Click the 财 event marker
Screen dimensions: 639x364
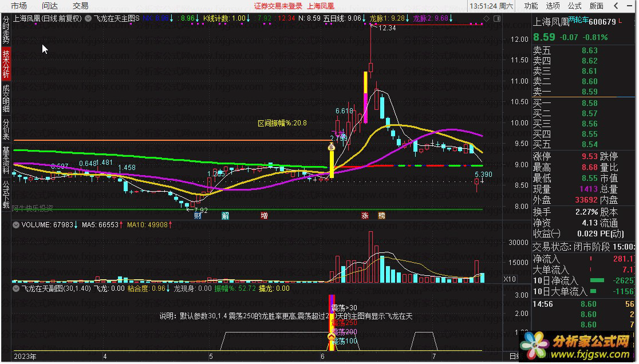pyautogui.click(x=198, y=216)
